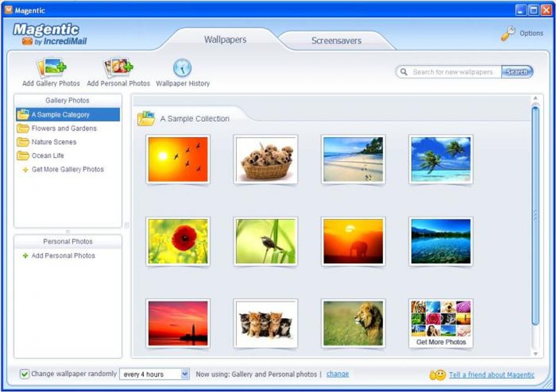The width and height of the screenshot is (556, 392).
Task: Click the smiley faces icon at bottom
Action: tap(438, 375)
